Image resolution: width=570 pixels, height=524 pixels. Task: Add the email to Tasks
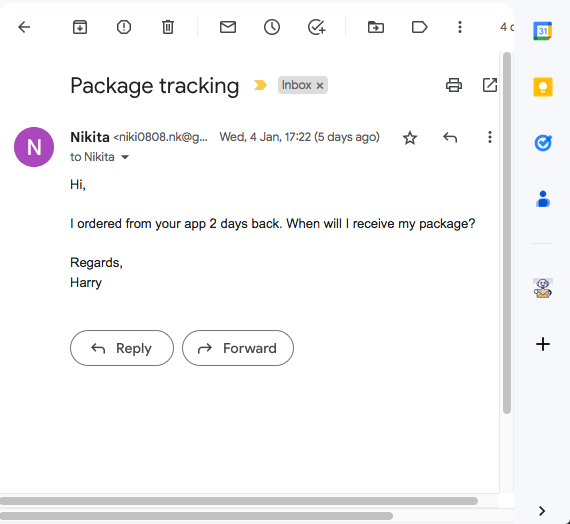click(x=316, y=27)
